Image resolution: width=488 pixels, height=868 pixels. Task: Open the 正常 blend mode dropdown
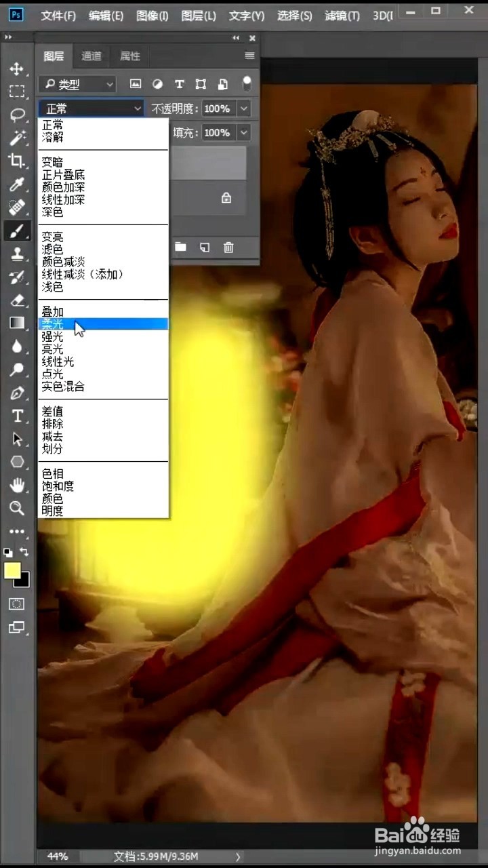tap(91, 108)
